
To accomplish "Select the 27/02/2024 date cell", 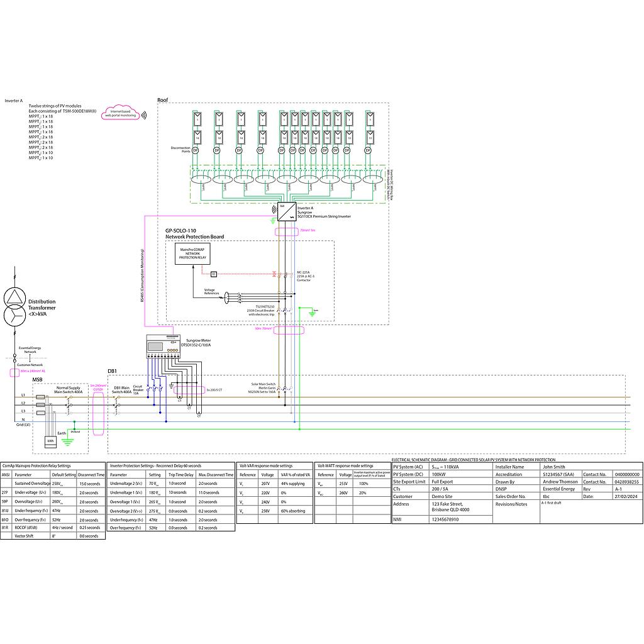I will pyautogui.click(x=627, y=496).
